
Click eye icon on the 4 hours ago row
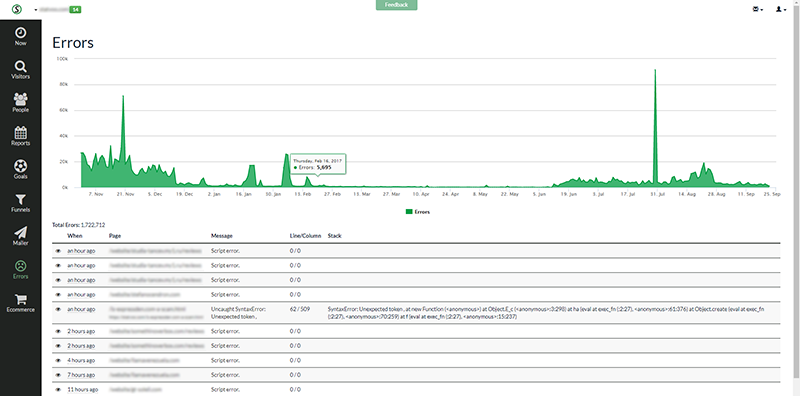[58, 360]
